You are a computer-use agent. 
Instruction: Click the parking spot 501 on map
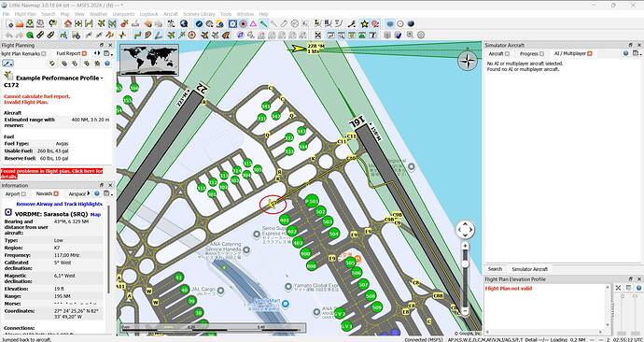[312, 201]
